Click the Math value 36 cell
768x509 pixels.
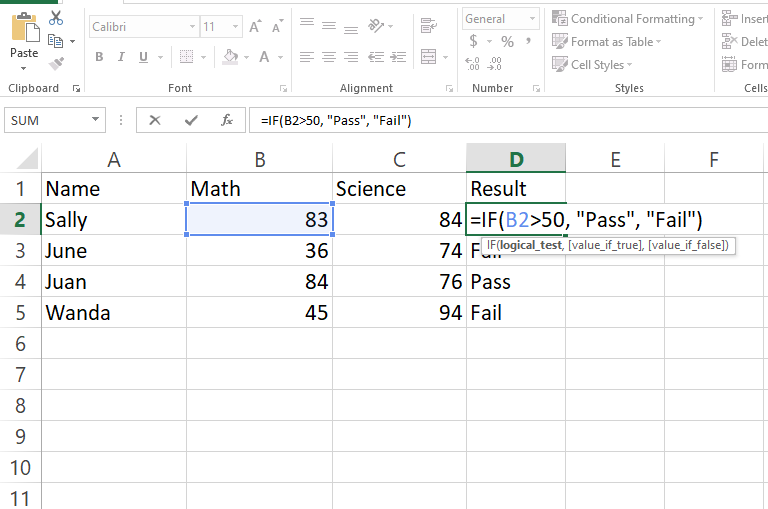260,251
